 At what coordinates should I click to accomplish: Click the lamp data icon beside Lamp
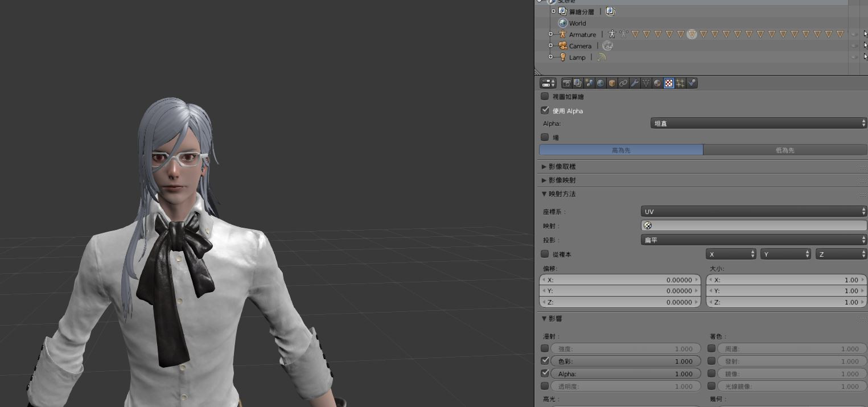pos(601,57)
